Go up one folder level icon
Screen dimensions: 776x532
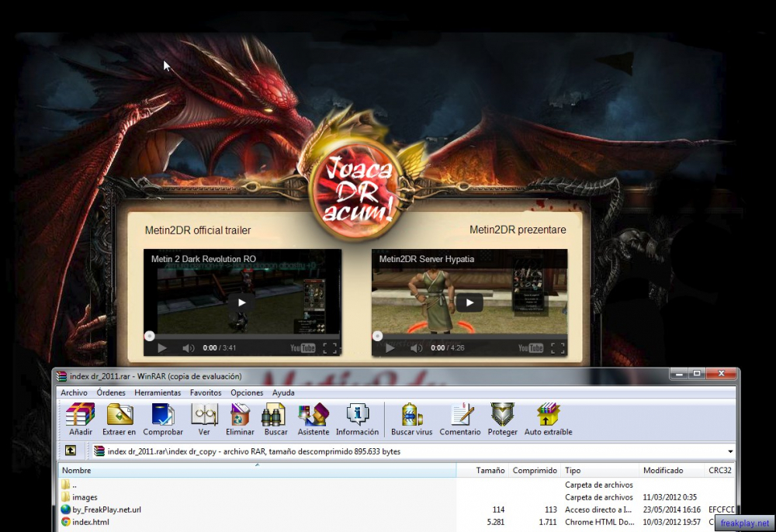pos(71,451)
